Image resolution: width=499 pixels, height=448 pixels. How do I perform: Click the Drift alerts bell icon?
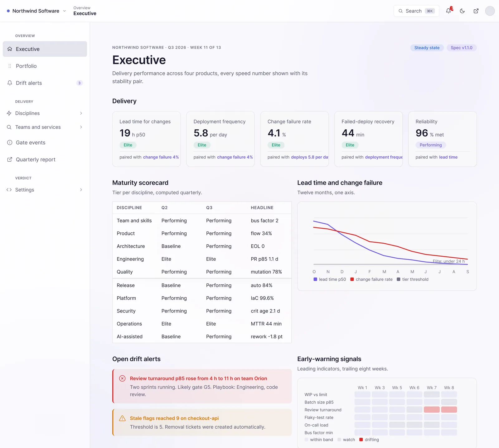point(10,83)
